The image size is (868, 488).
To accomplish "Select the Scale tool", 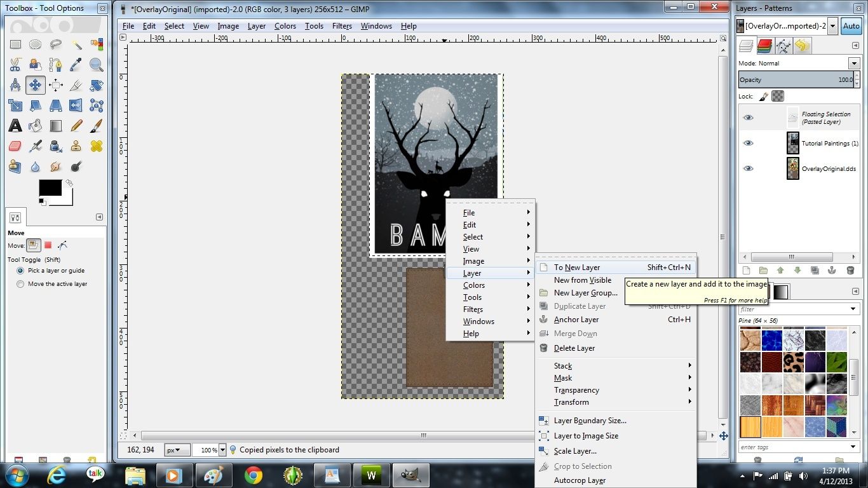I will coord(15,105).
